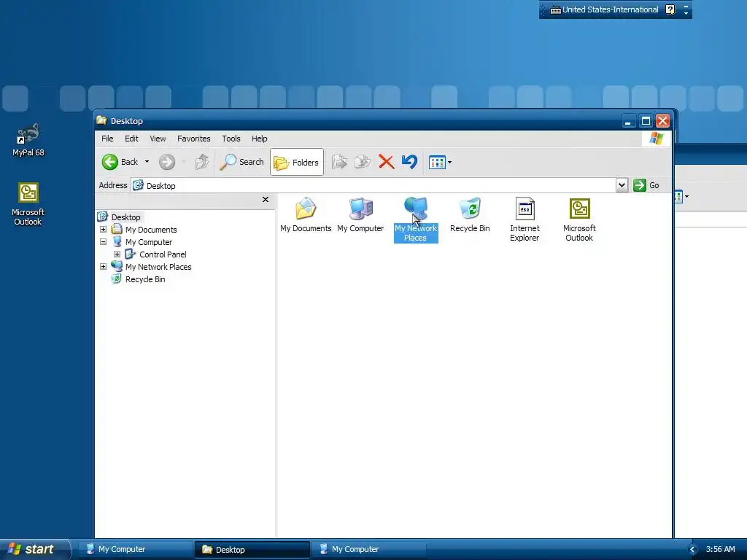Image resolution: width=747 pixels, height=560 pixels.
Task: Open the File menu
Action: tap(107, 139)
